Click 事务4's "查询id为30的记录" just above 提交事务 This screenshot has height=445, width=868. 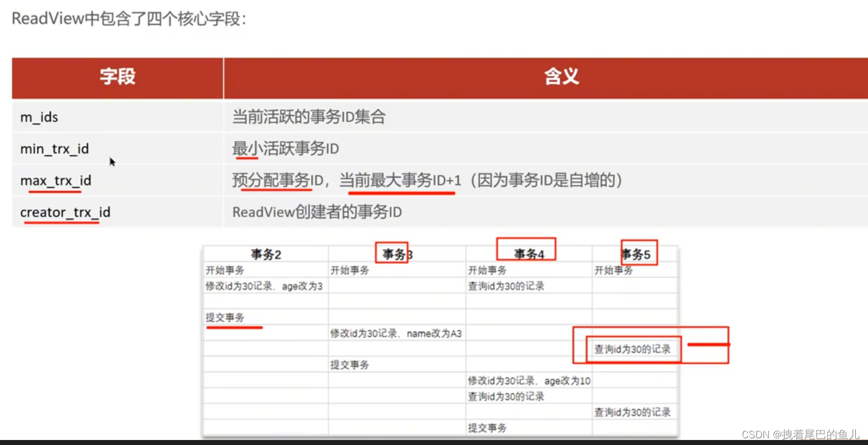[506, 397]
